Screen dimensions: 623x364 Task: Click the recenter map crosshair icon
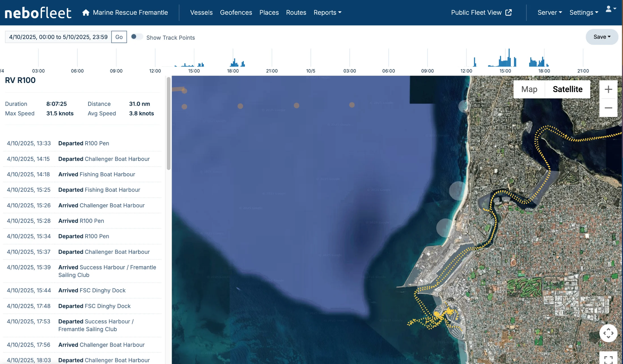(x=608, y=333)
